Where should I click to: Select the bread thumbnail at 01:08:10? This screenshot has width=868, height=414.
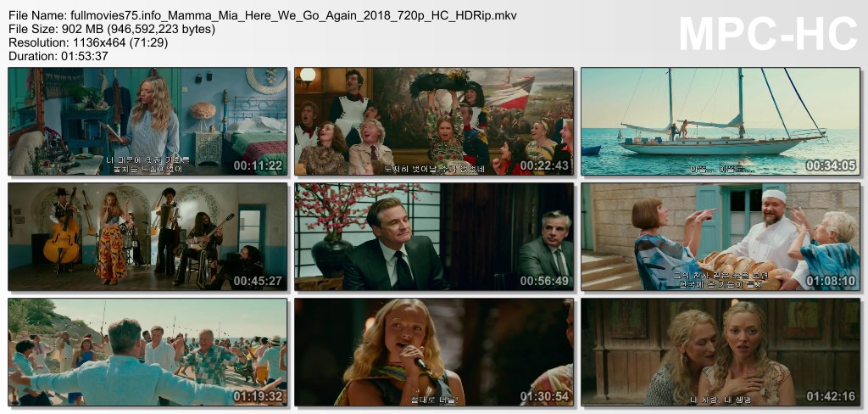pos(721,237)
